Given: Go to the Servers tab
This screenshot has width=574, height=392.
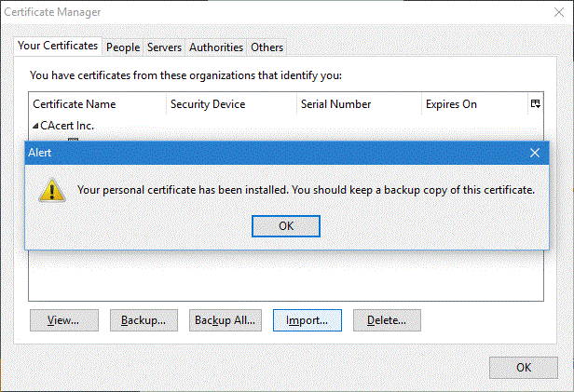Looking at the screenshot, I should coord(164,47).
